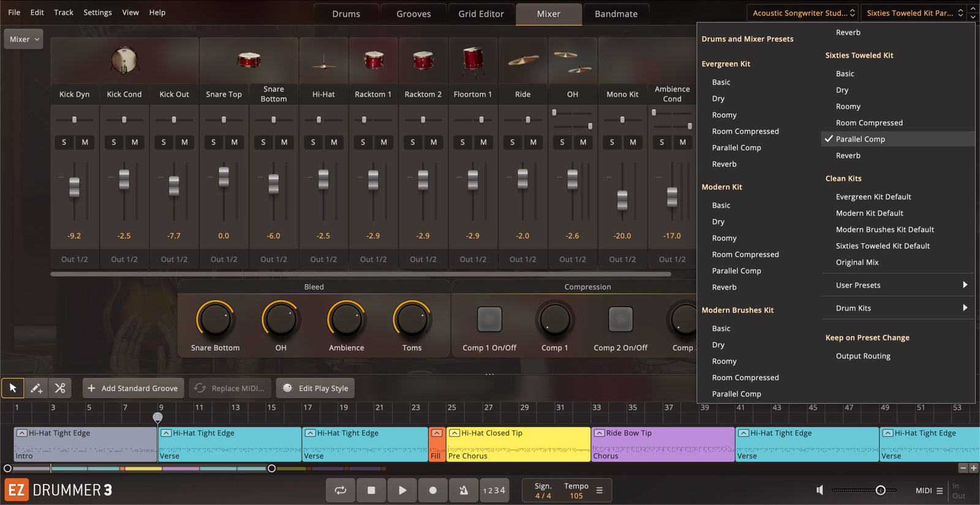The width and height of the screenshot is (980, 505).
Task: Click the orange Fill song block
Action: pyautogui.click(x=437, y=444)
